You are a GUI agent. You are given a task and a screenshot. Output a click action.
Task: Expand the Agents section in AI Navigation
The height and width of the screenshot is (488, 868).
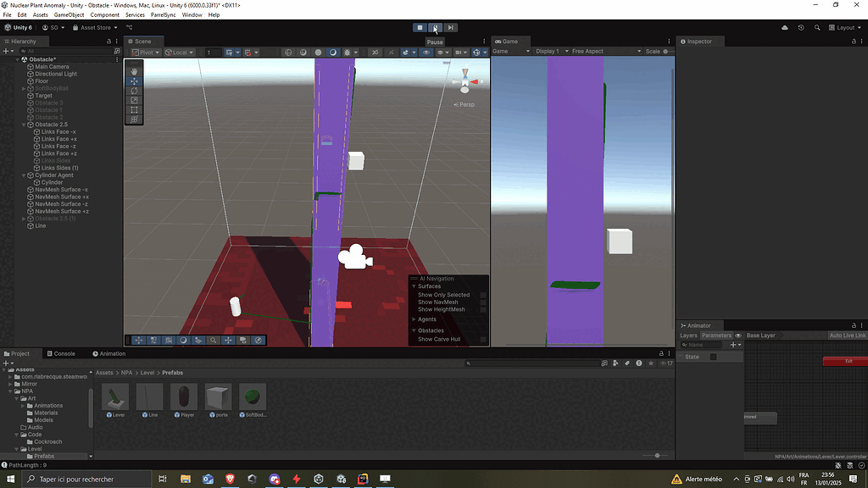tap(414, 319)
